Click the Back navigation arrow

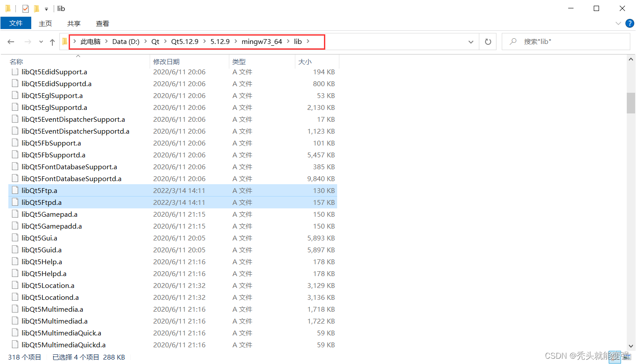11,42
